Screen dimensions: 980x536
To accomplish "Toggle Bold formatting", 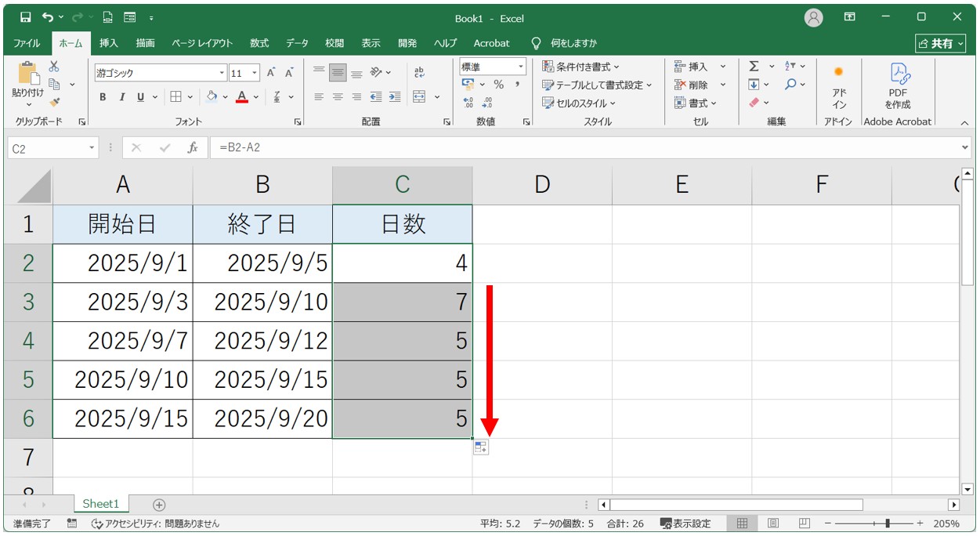I will (103, 97).
